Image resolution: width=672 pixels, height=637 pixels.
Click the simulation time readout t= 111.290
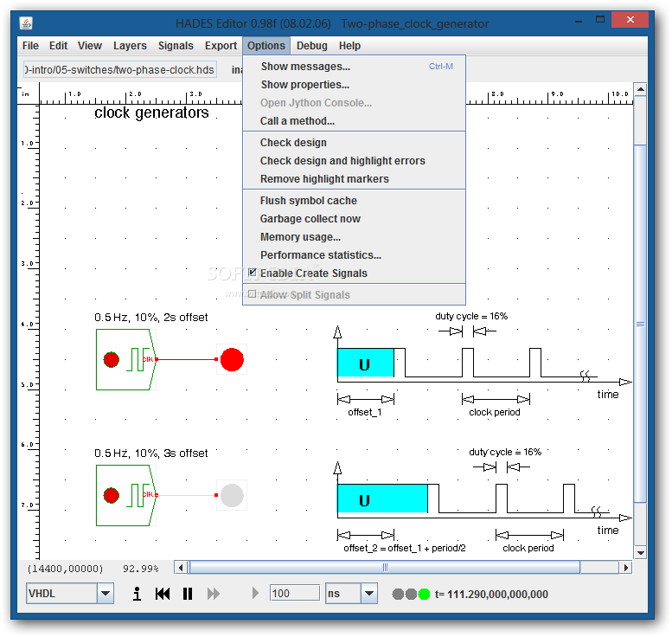point(491,594)
